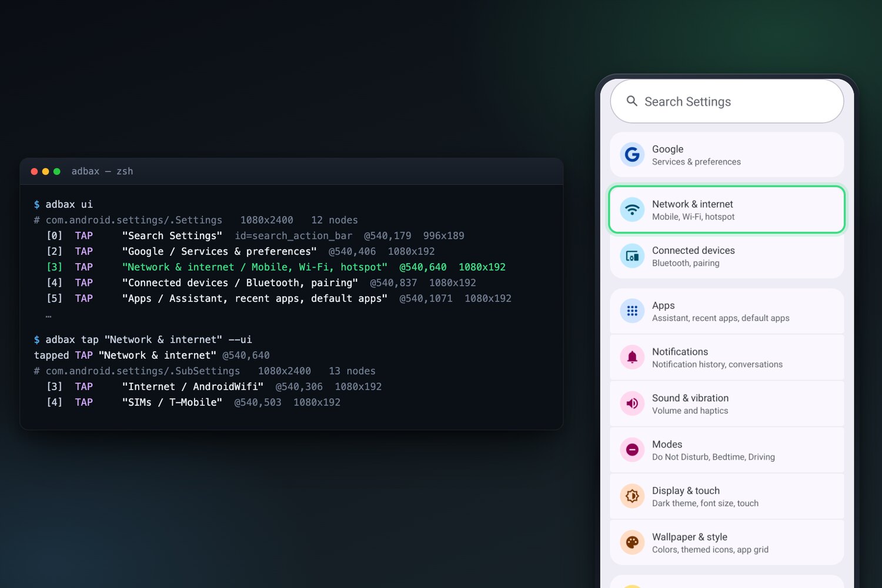Click "Notification history, conversations" subtitle
Viewport: 882px width, 588px height.
[x=717, y=365]
